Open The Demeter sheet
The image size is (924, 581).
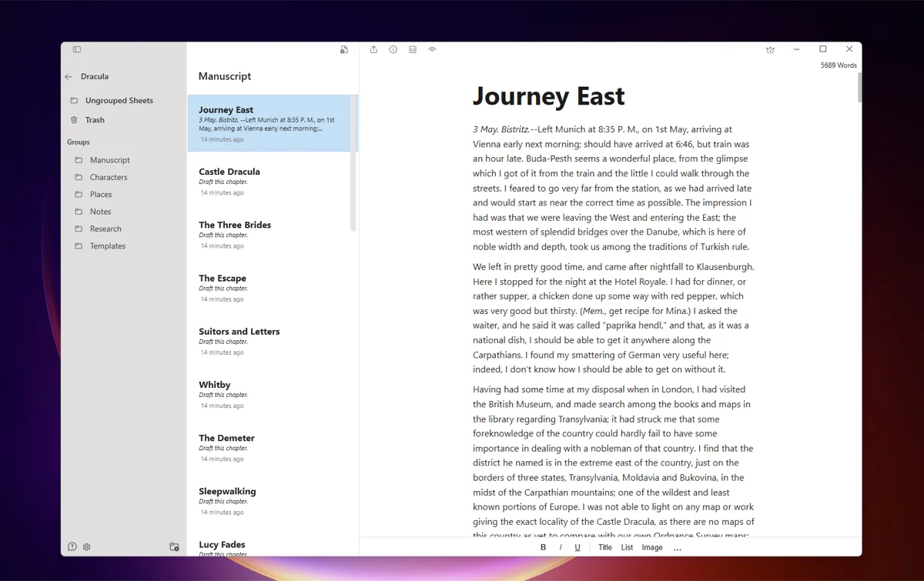coord(269,447)
